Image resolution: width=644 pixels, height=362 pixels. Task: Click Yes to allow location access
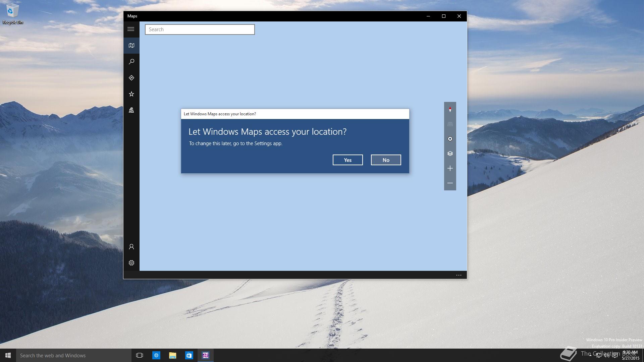point(347,160)
